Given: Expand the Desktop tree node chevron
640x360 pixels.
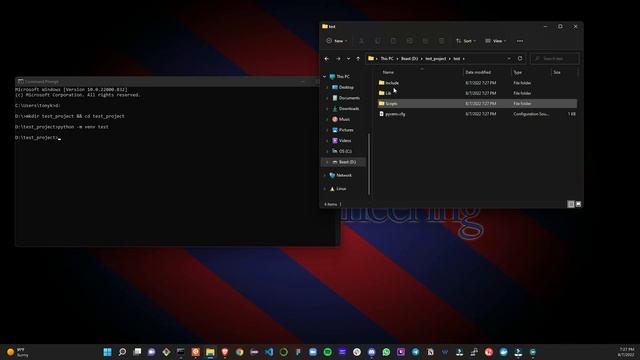Looking at the screenshot, I should tap(327, 87).
